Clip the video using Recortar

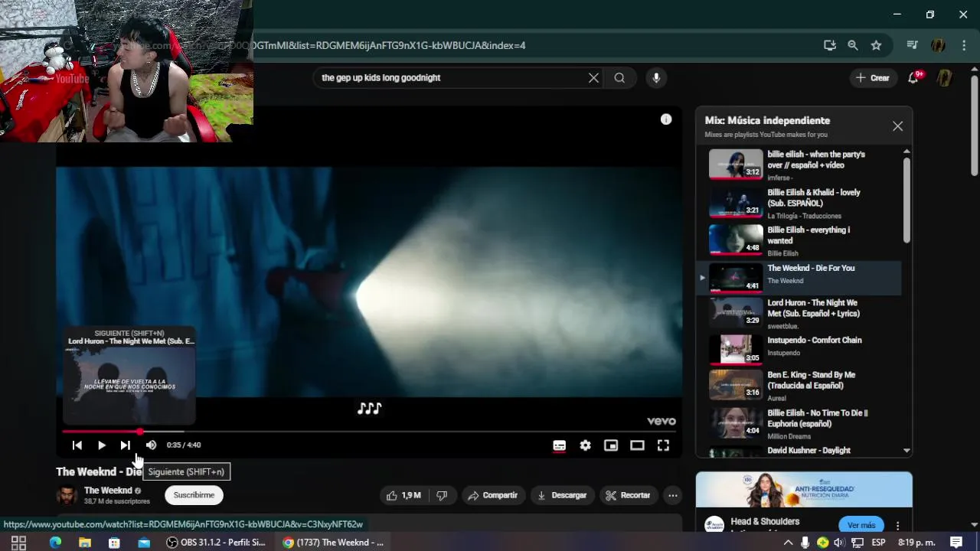click(628, 495)
